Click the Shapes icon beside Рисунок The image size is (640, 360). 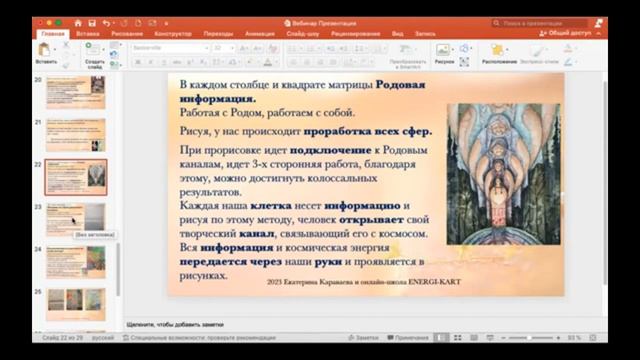[x=464, y=49]
